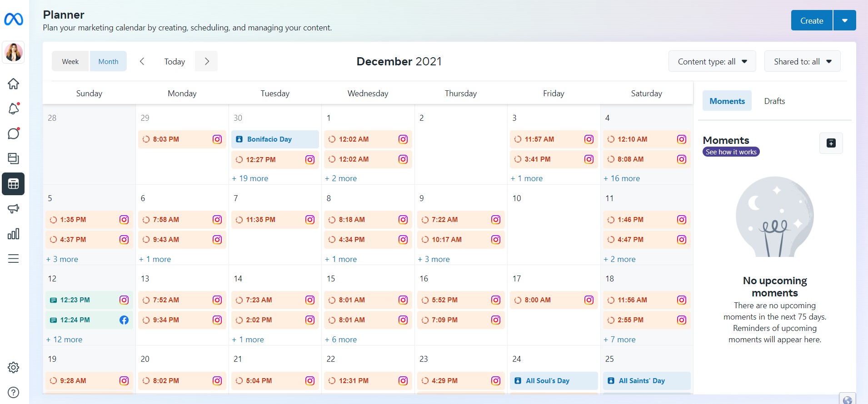Image resolution: width=868 pixels, height=404 pixels.
Task: Open Meta logo home
Action: click(x=14, y=19)
